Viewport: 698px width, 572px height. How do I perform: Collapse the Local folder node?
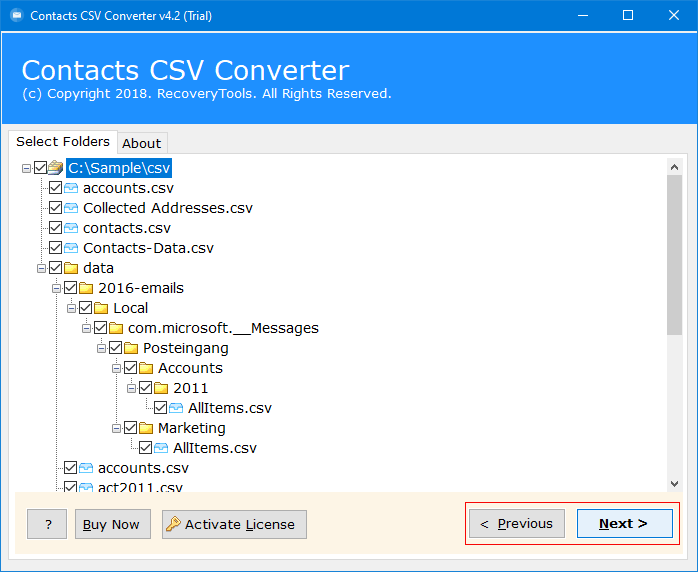(71, 308)
